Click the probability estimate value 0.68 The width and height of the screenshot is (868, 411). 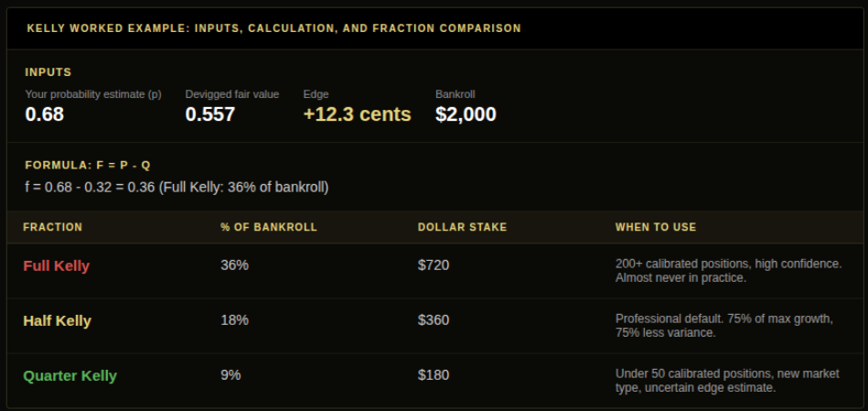pyautogui.click(x=44, y=114)
